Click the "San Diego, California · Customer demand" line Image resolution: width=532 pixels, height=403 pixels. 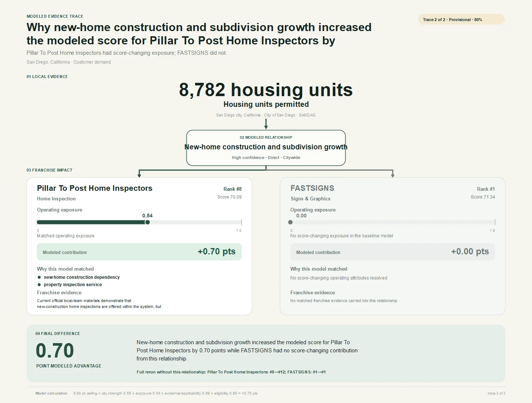(x=69, y=62)
